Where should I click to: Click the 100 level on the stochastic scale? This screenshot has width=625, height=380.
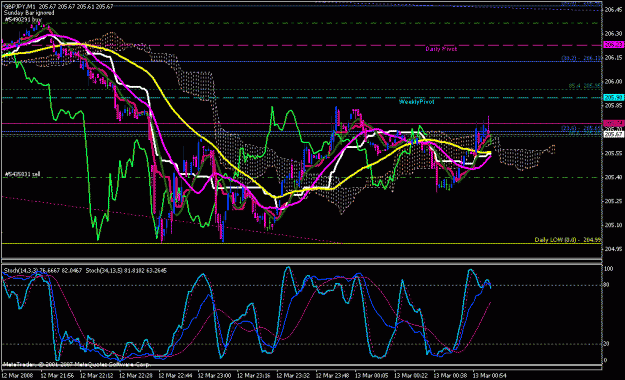(x=609, y=269)
